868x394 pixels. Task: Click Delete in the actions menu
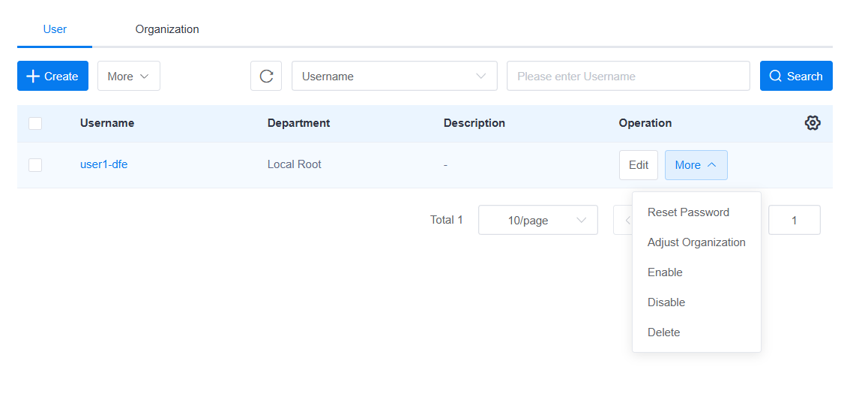point(663,332)
